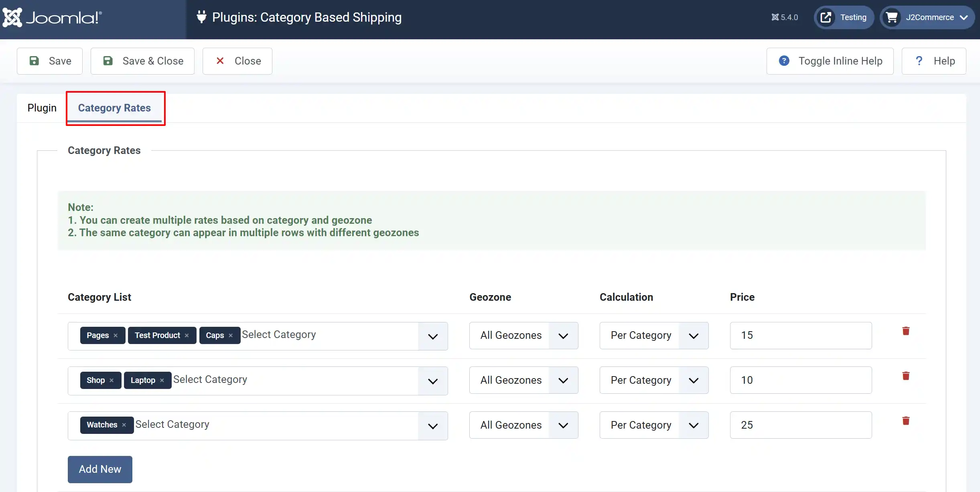Open Calculation dropdown in the price 10 row
Viewport: 980px width, 492px height.
pos(654,380)
